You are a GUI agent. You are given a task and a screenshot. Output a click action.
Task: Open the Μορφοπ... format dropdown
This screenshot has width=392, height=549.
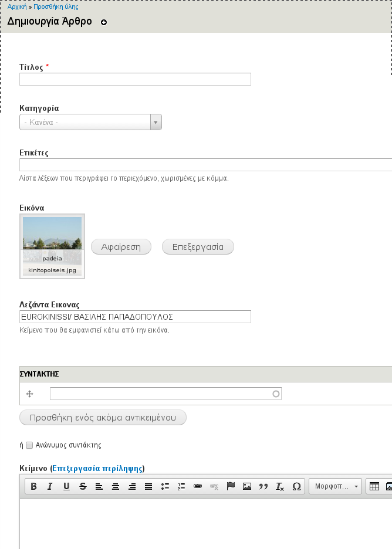click(x=335, y=486)
